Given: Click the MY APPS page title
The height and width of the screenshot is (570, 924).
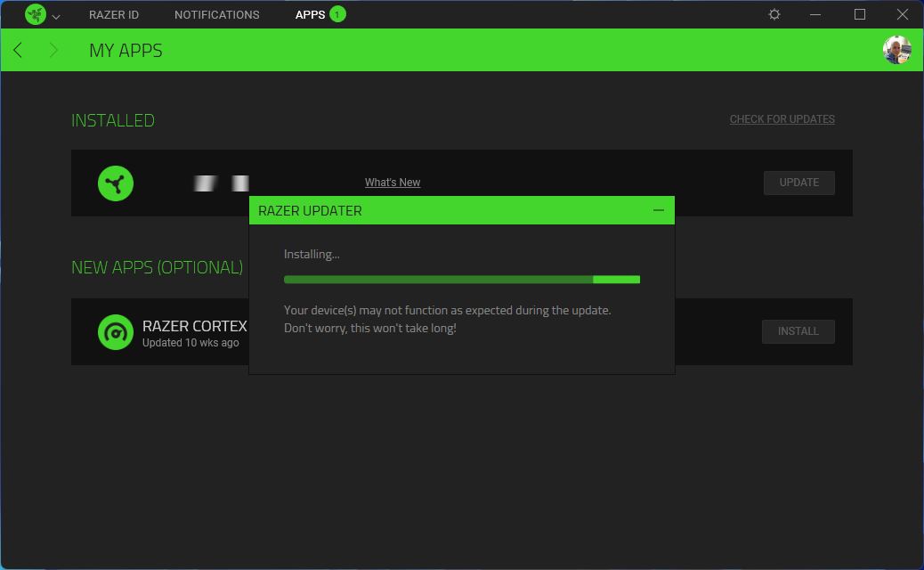Looking at the screenshot, I should click(x=126, y=50).
